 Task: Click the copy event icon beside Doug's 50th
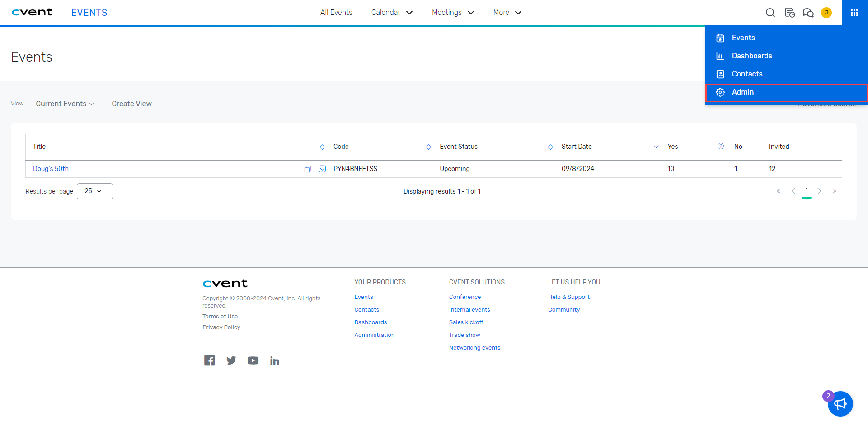(x=308, y=169)
